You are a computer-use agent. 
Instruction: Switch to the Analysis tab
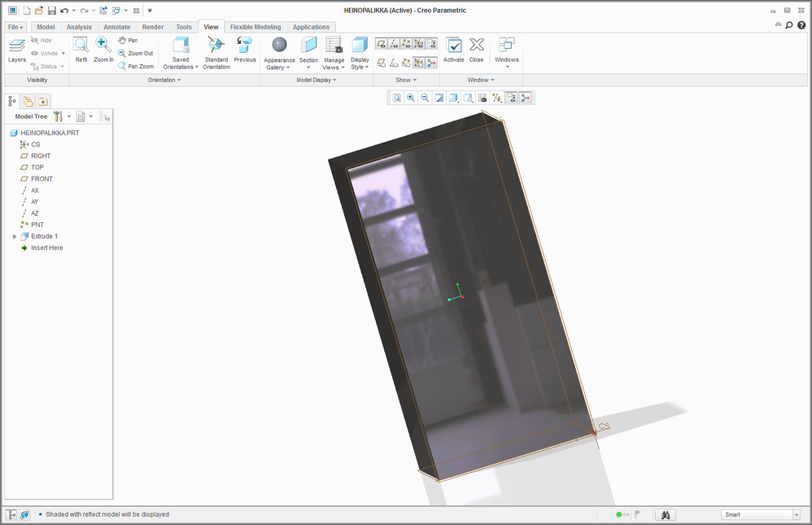[79, 27]
